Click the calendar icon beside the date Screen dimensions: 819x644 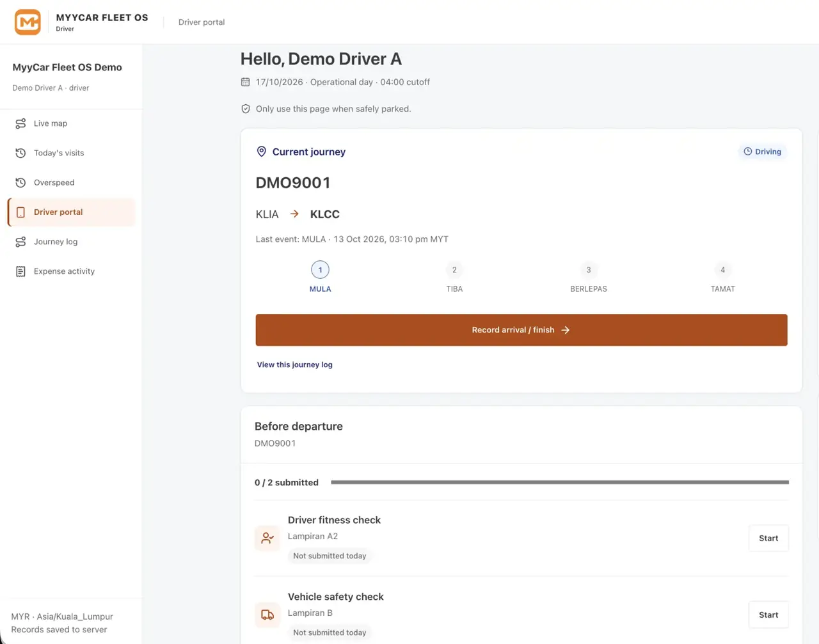[245, 82]
